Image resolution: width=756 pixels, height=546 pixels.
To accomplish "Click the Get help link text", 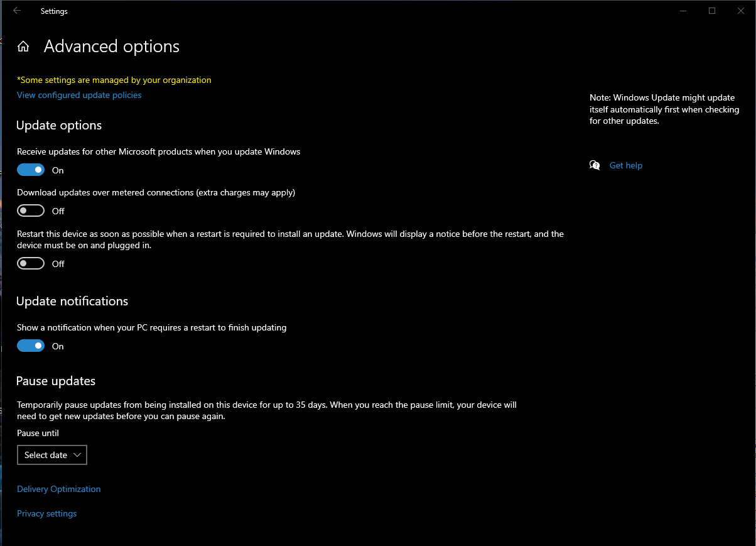I will [626, 165].
